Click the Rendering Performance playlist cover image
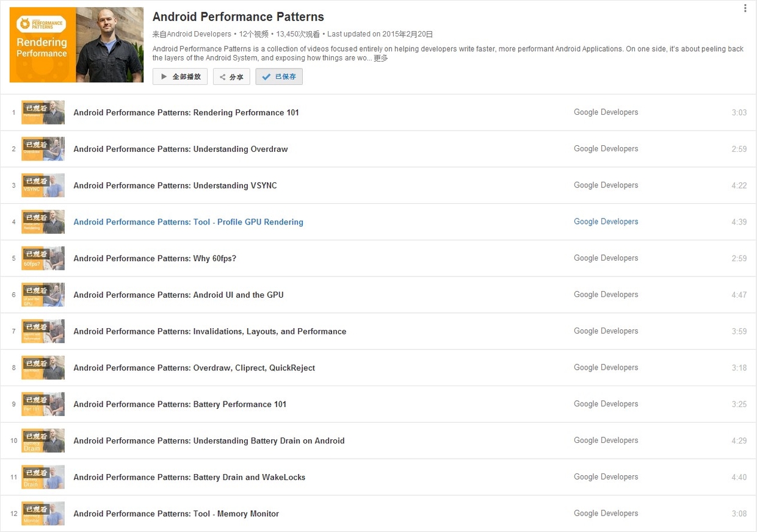Image resolution: width=757 pixels, height=532 pixels. (76, 44)
